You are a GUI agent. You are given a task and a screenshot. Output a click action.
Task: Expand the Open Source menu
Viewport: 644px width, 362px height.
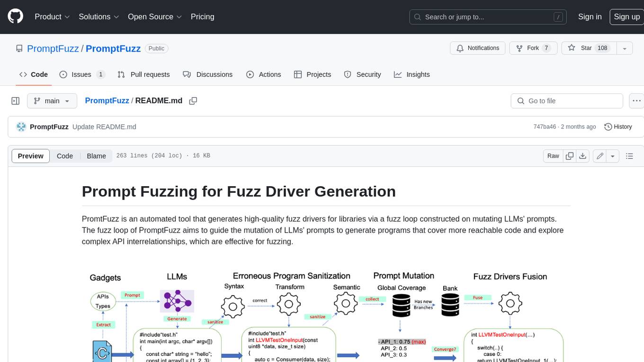coord(155,17)
